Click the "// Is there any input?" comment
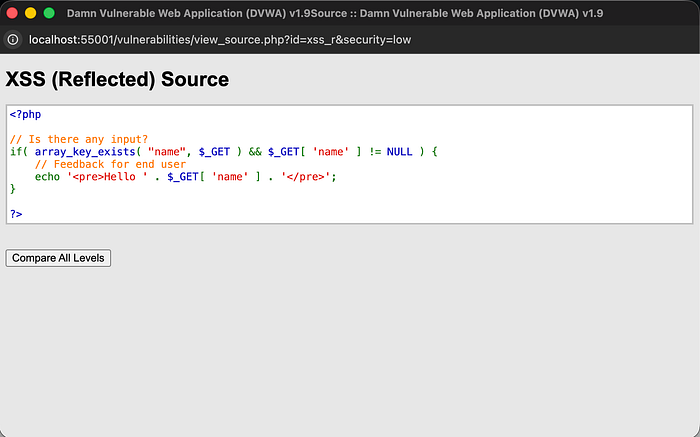Viewport: 700px width, 437px height. coord(79,139)
